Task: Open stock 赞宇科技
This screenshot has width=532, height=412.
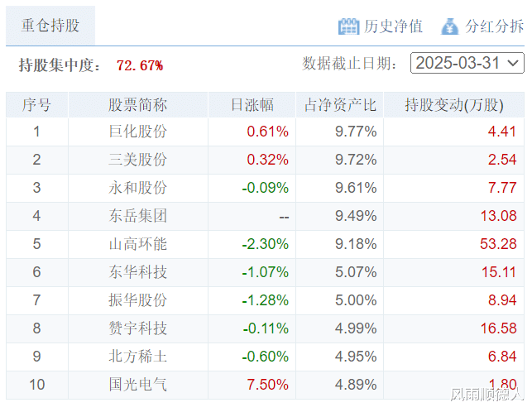Action: point(137,328)
